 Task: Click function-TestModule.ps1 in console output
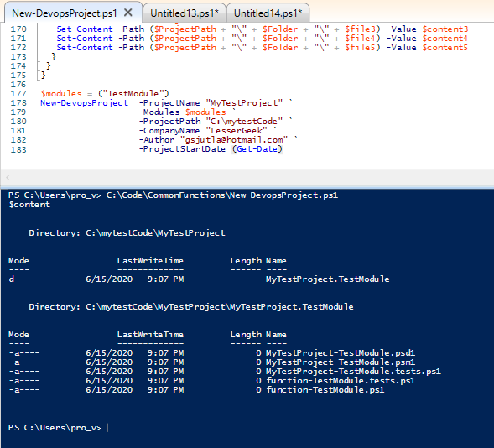point(325,390)
